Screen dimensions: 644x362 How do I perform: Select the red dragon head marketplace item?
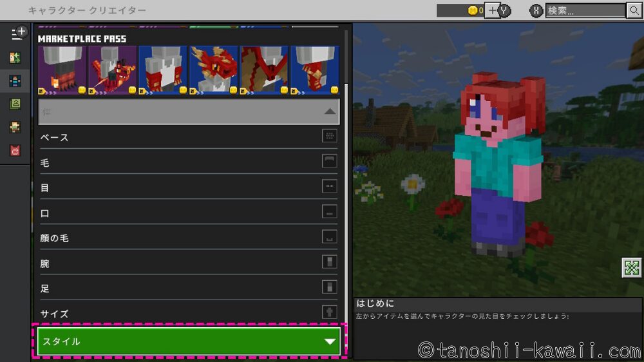point(214,70)
